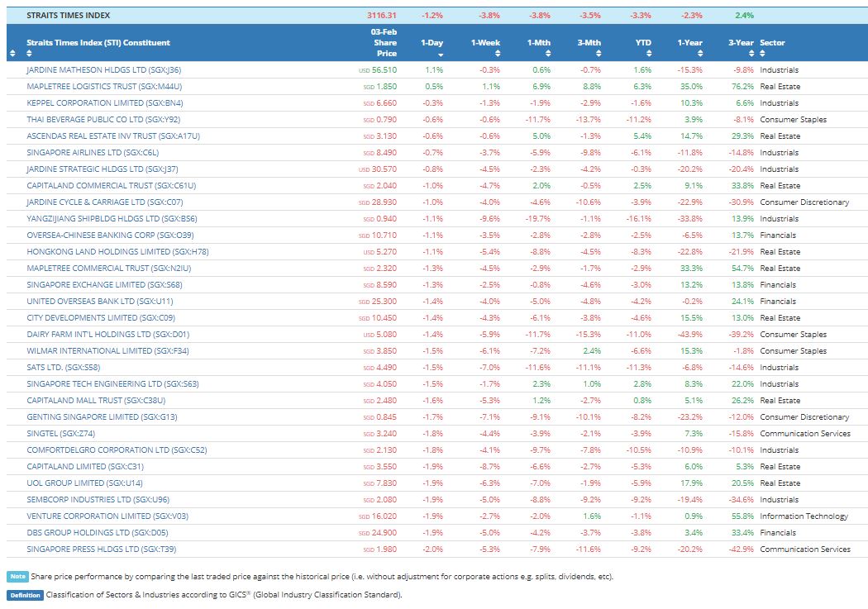Open Mapletree Commercial Trust link
Image resolution: width=868 pixels, height=609 pixels.
pos(108,269)
